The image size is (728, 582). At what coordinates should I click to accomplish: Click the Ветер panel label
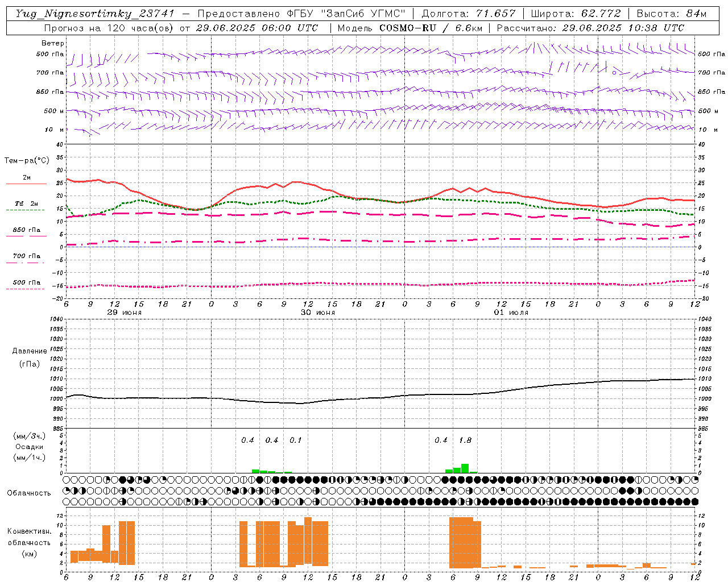[53, 43]
